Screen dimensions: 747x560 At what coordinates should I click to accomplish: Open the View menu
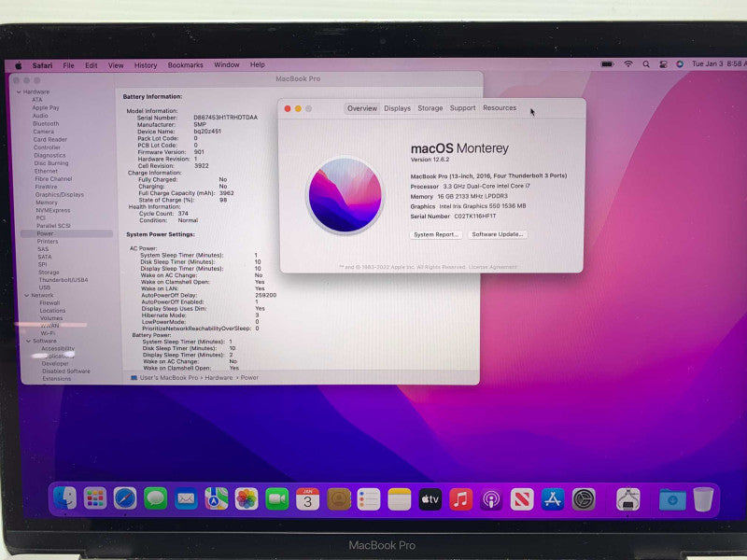[116, 65]
